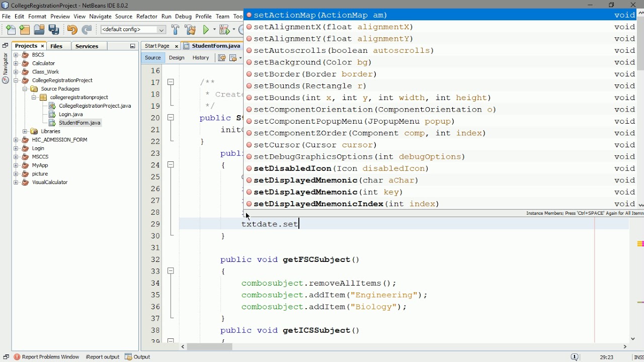Select setCursor(Cursor cursor) completion item

tap(440, 145)
